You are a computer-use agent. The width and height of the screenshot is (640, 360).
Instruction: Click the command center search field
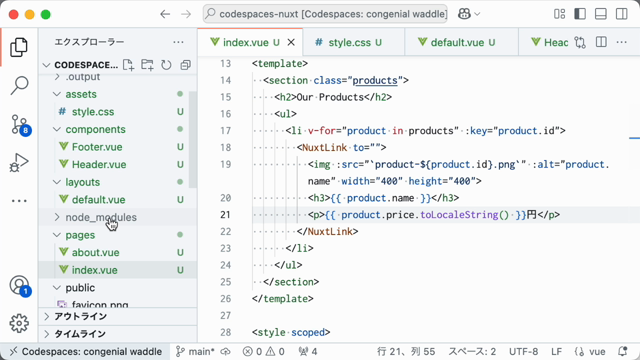[x=325, y=14]
